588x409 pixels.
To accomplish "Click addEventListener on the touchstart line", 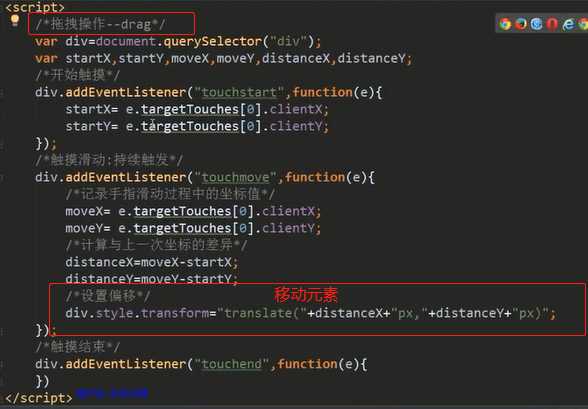I will click(x=126, y=92).
